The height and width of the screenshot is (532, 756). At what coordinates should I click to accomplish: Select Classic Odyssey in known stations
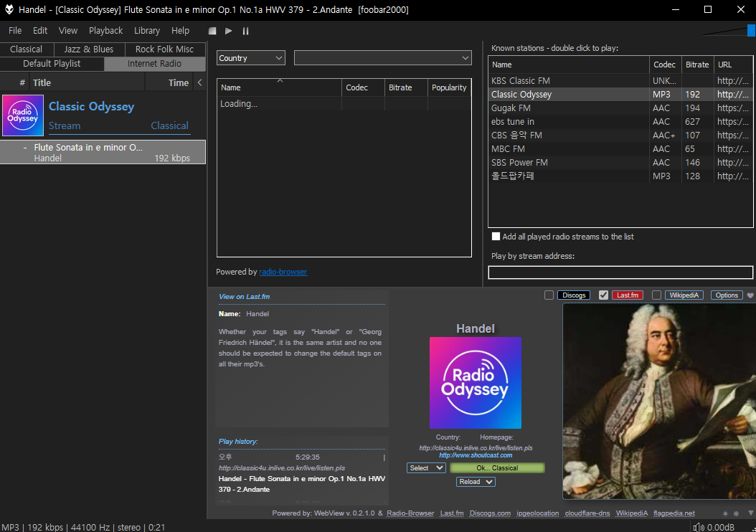(620, 95)
